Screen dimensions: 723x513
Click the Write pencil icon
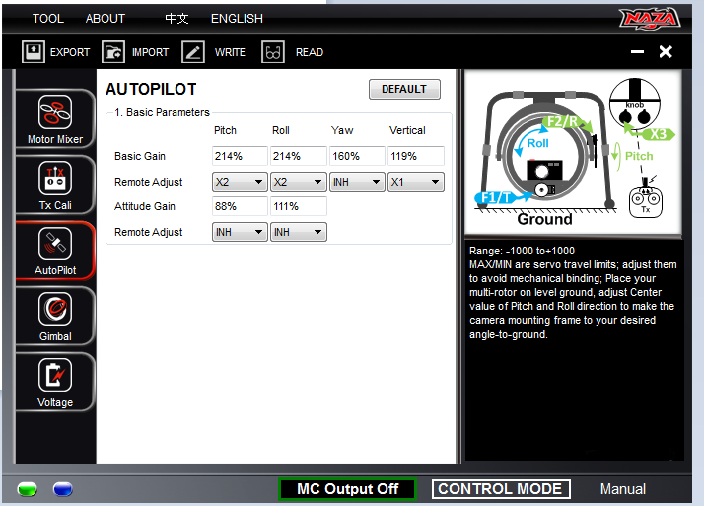pos(194,52)
